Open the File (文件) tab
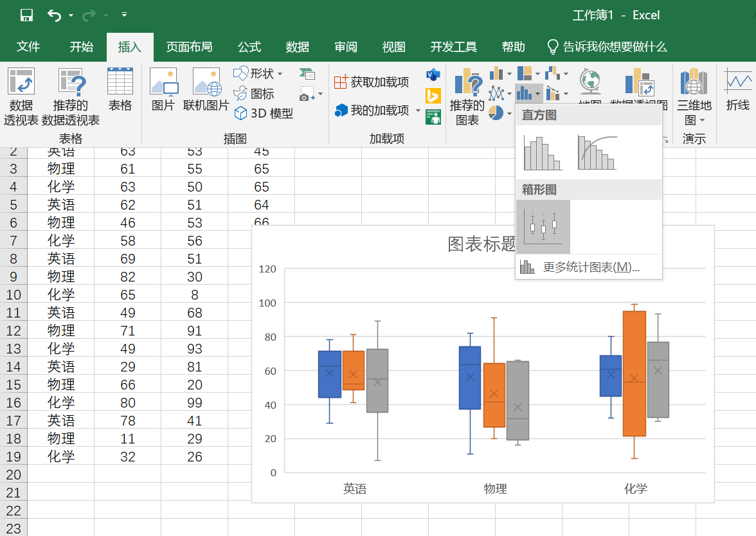The height and width of the screenshot is (536, 756). [28, 47]
